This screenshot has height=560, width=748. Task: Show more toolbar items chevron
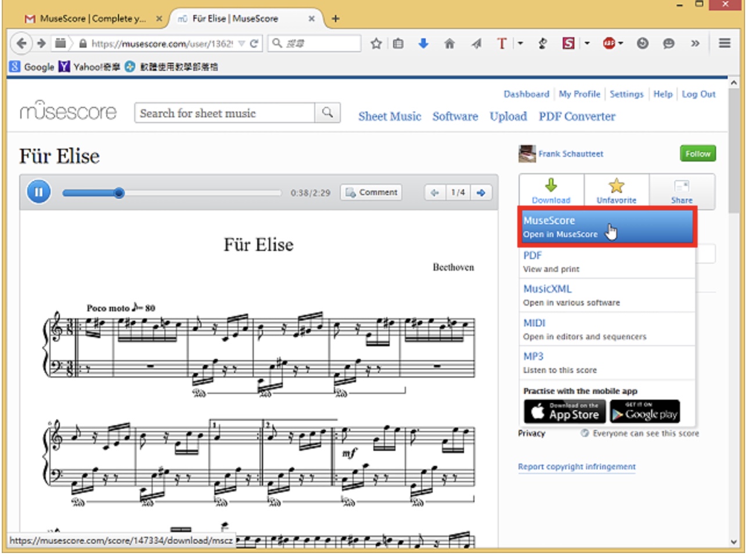click(x=695, y=44)
